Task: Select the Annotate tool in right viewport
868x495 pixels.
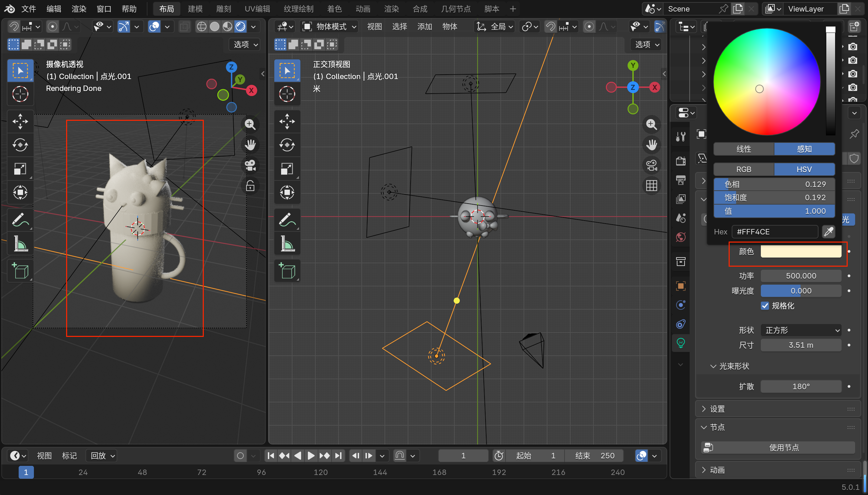Action: click(287, 220)
